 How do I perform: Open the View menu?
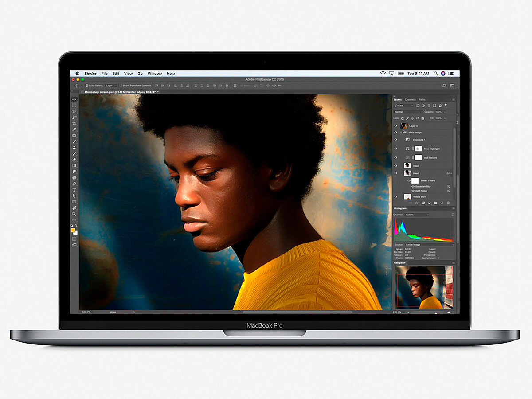click(128, 74)
